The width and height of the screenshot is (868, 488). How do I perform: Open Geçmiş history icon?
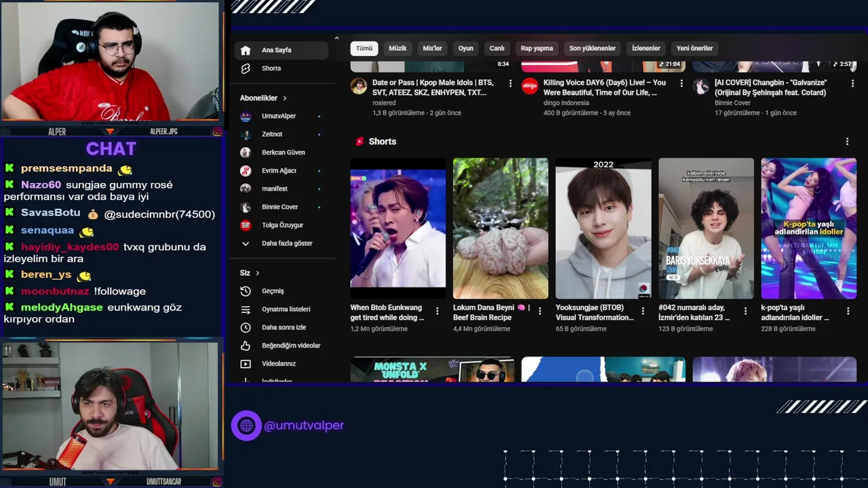[x=245, y=291]
